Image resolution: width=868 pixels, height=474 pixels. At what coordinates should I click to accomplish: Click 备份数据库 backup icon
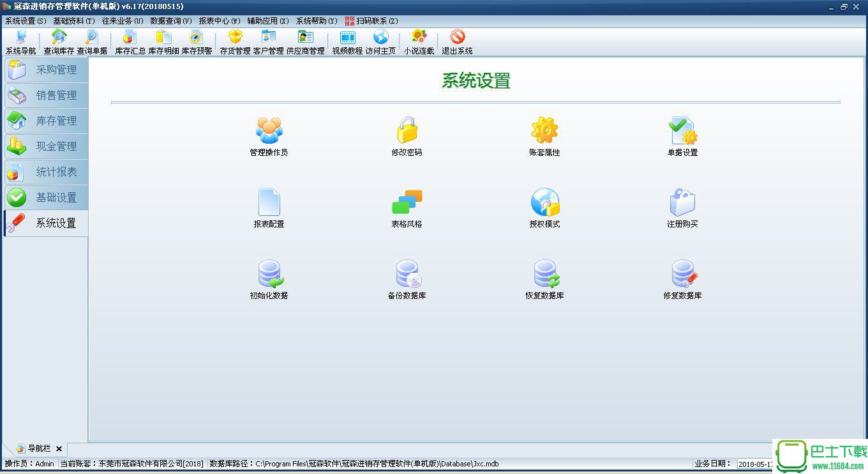(x=408, y=273)
